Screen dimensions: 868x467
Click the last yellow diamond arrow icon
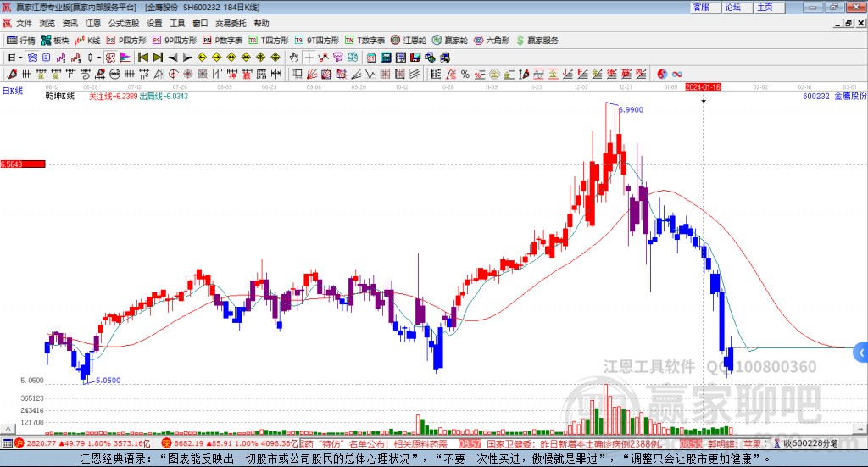(x=275, y=58)
